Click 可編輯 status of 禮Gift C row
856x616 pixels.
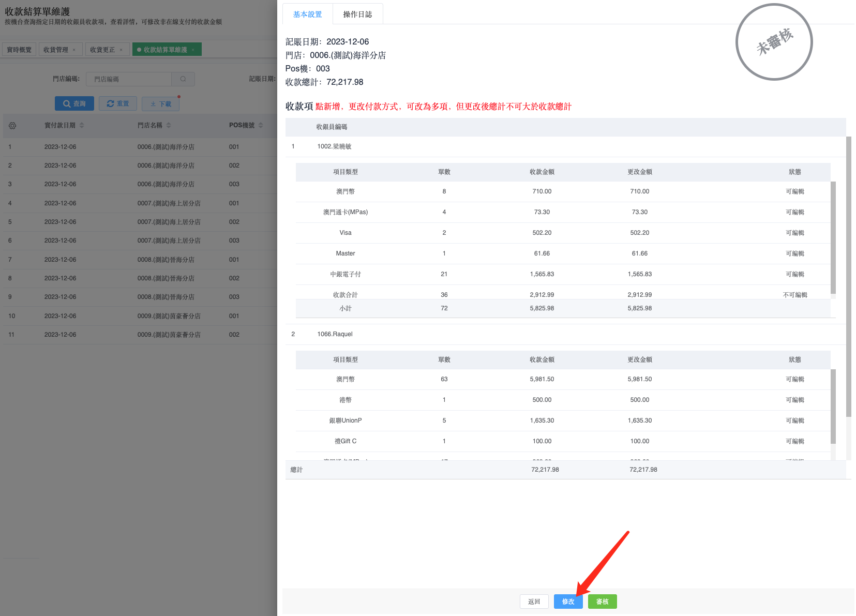[x=795, y=441]
